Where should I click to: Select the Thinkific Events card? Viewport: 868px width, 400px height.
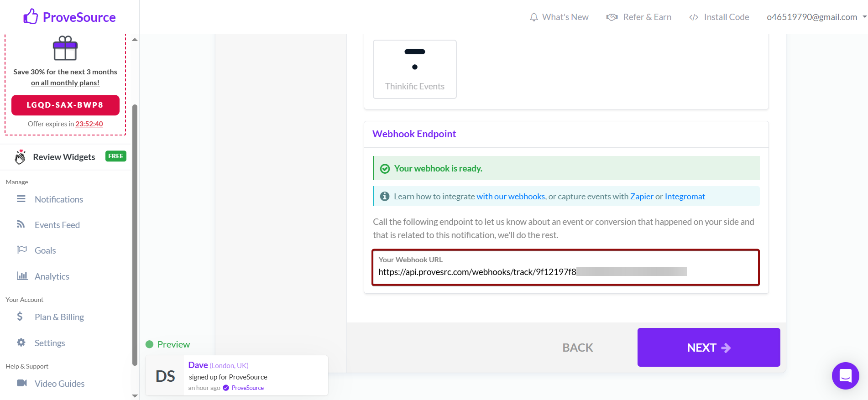click(415, 69)
